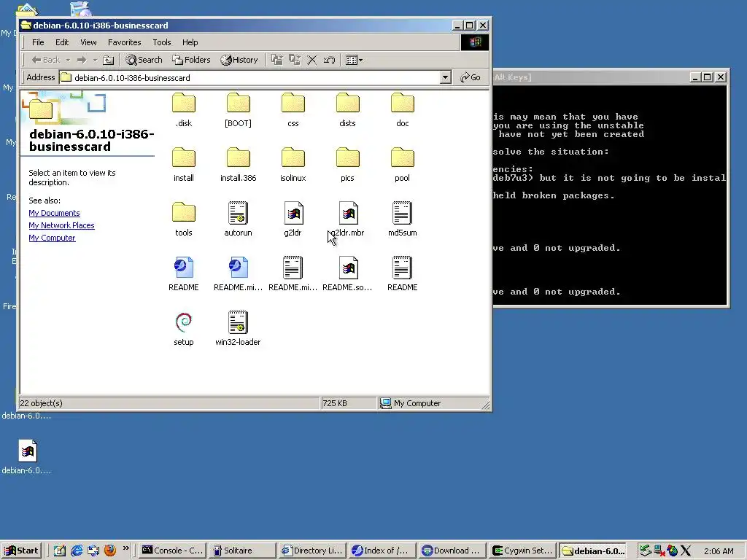Screen dimensions: 747x560
Task: Click the Move To toolbar icon
Action: click(x=276, y=60)
